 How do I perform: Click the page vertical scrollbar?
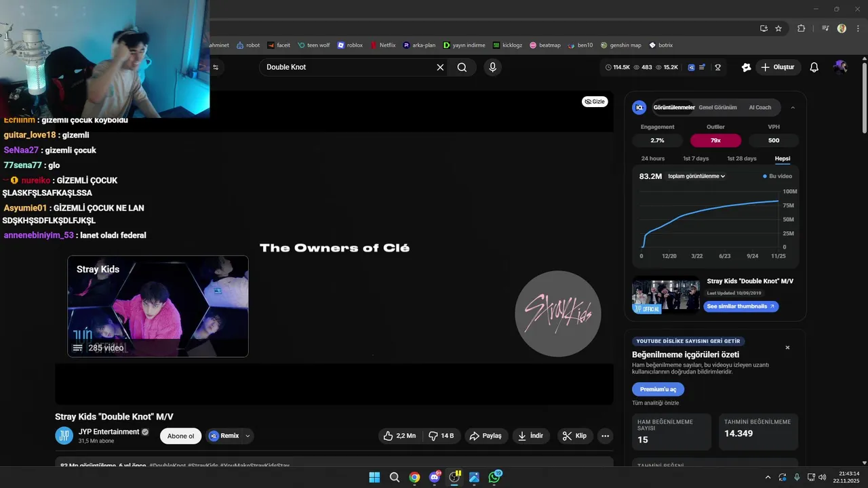pyautogui.click(x=864, y=98)
